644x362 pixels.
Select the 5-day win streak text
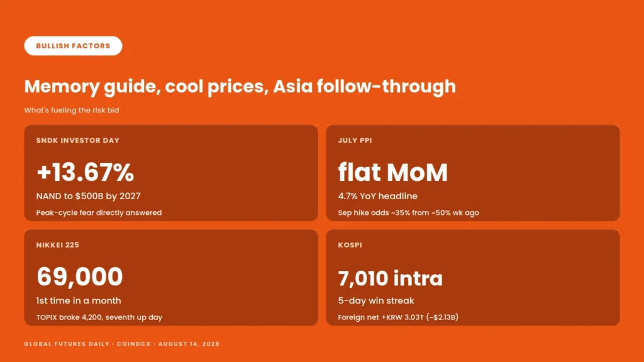click(376, 300)
